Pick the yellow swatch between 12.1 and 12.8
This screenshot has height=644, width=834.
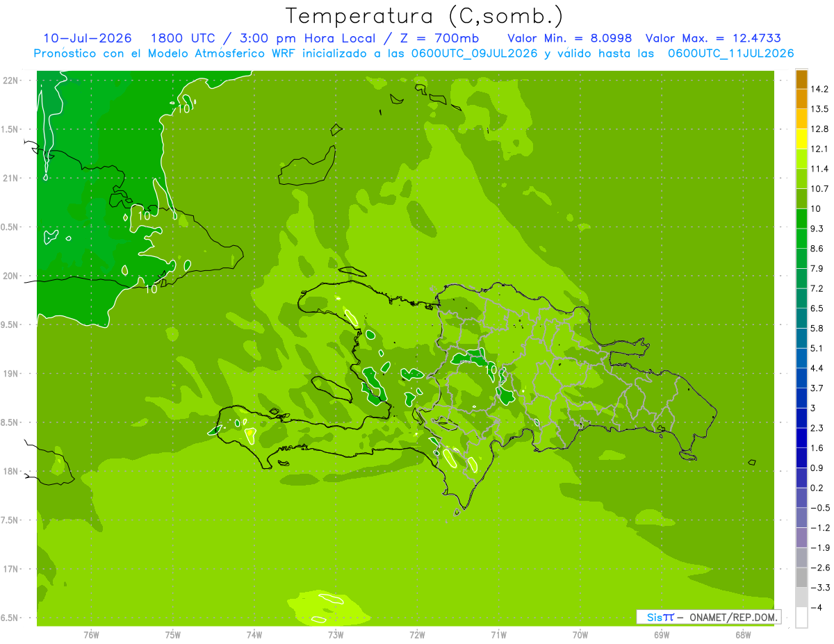[x=801, y=139]
